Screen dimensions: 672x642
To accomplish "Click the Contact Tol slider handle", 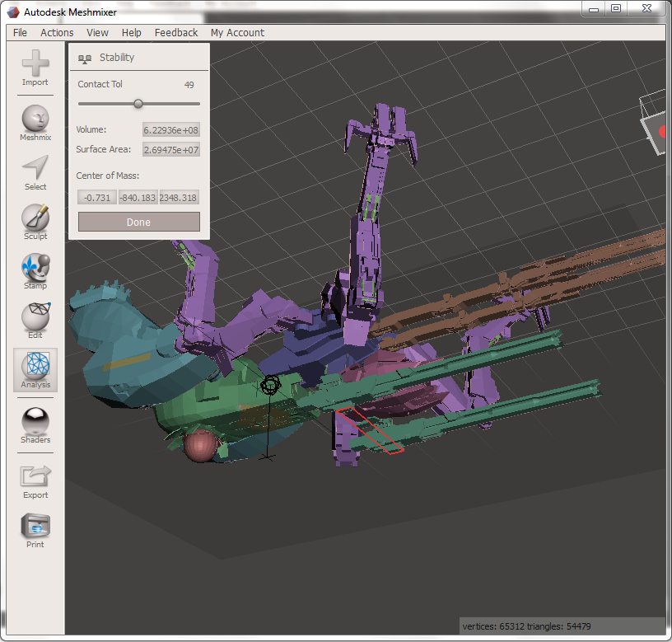I will pos(138,104).
